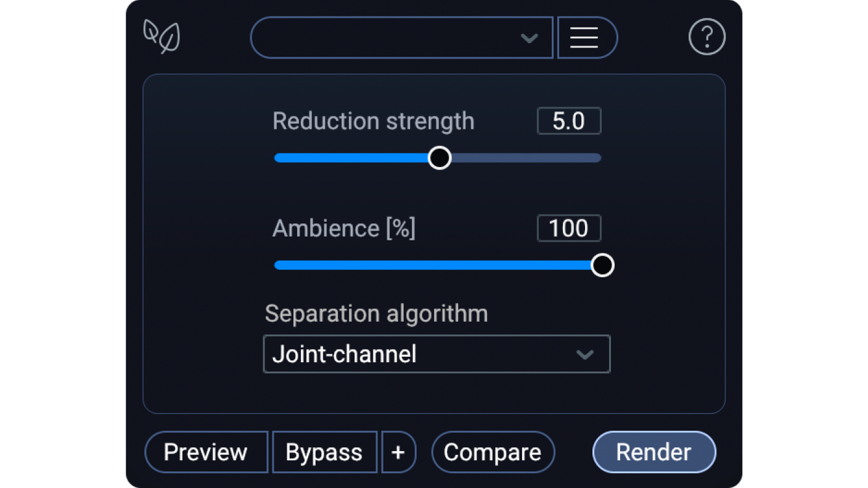Click the Reduction strength label

coord(373,121)
